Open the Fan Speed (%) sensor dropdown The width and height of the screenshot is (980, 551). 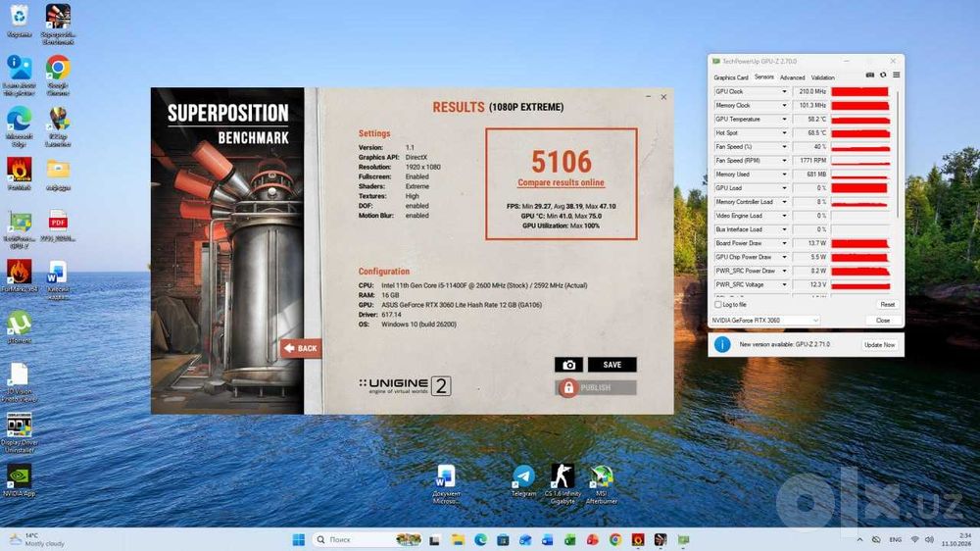(x=784, y=146)
